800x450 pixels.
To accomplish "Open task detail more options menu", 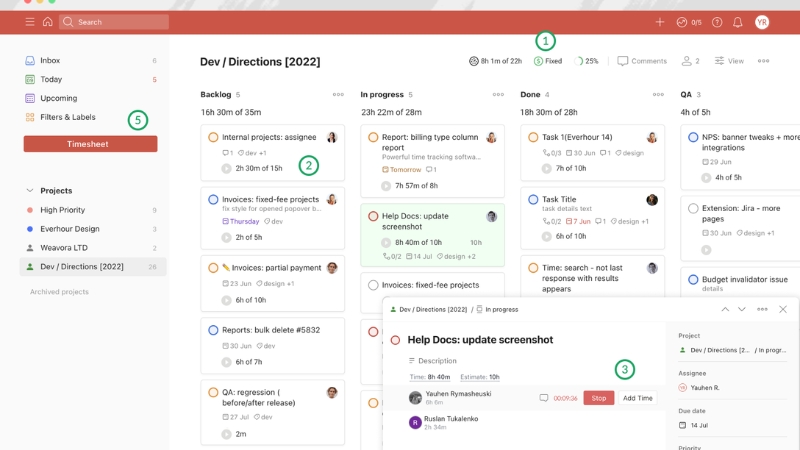I will (x=762, y=309).
